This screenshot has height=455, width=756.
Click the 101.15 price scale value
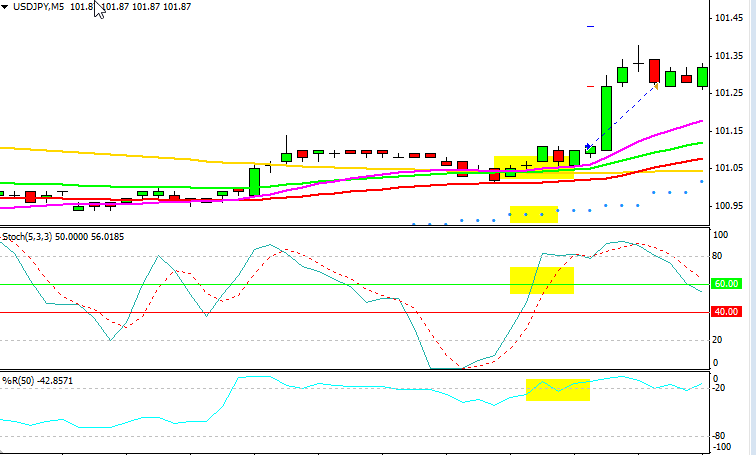click(x=729, y=131)
